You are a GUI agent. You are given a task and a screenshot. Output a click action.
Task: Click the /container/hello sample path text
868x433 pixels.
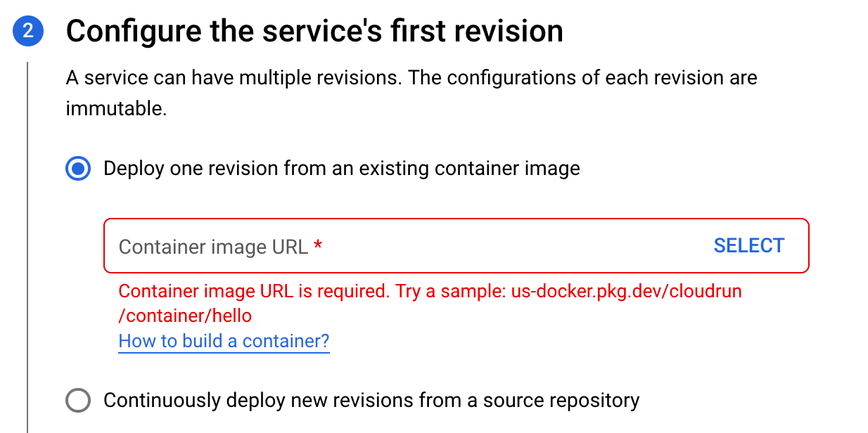tap(185, 316)
